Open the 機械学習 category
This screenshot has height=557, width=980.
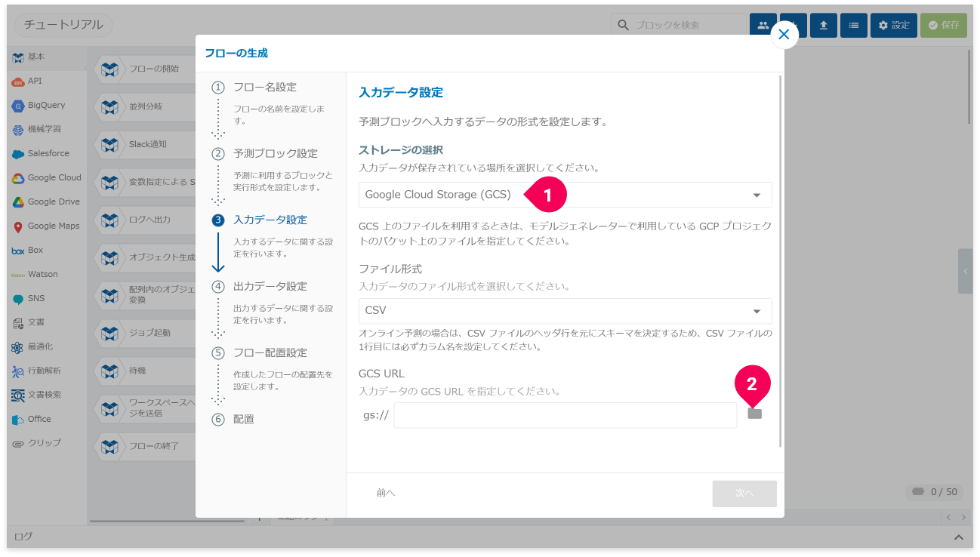pos(45,130)
